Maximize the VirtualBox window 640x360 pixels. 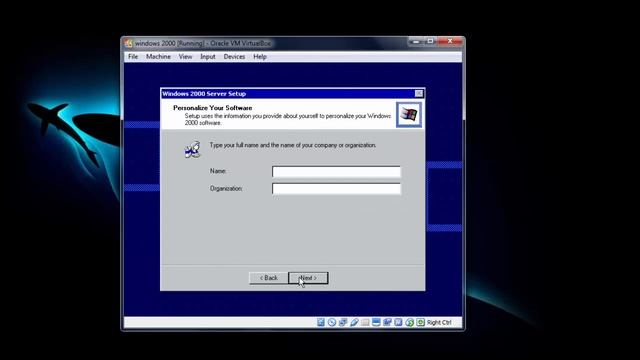coord(430,41)
